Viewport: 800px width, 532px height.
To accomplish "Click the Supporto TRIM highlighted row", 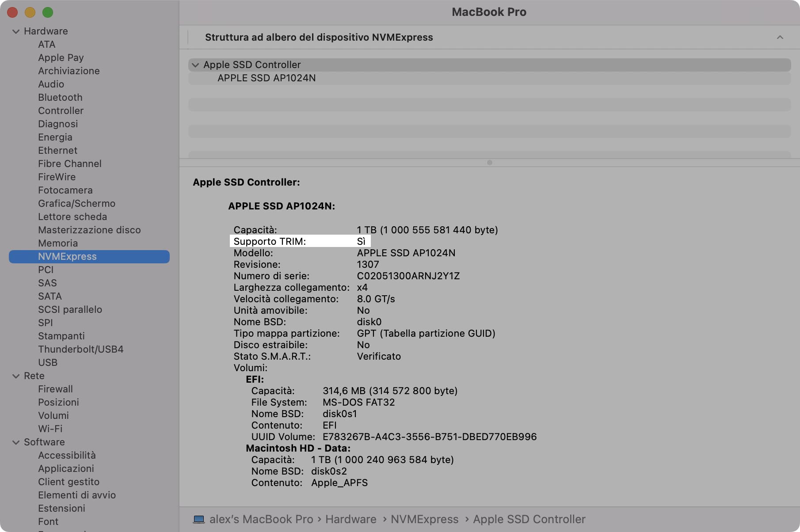I will [x=300, y=241].
